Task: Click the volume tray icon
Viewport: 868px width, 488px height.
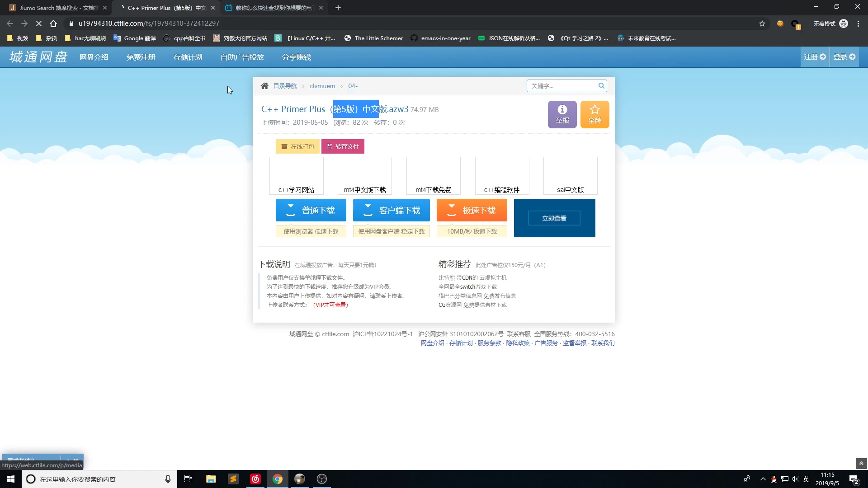Action: pyautogui.click(x=795, y=479)
